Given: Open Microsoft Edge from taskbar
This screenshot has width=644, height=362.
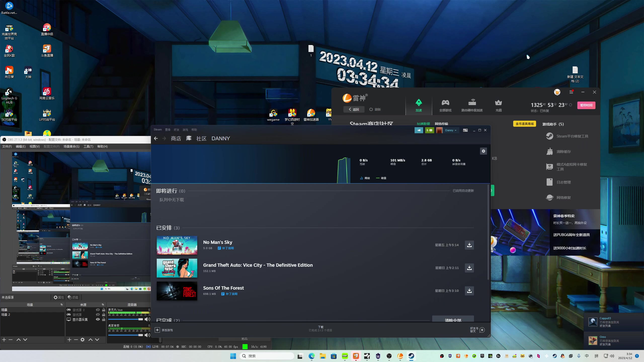Looking at the screenshot, I should (311, 356).
